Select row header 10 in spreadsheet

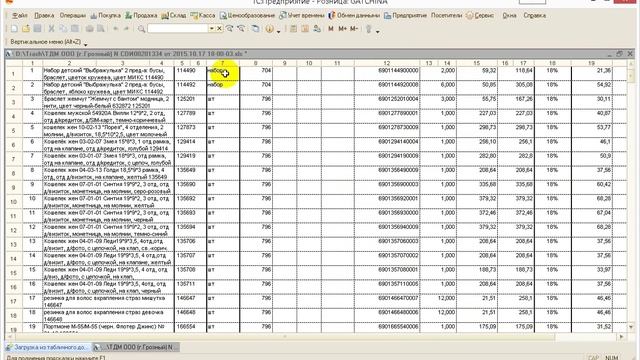tap(13, 202)
